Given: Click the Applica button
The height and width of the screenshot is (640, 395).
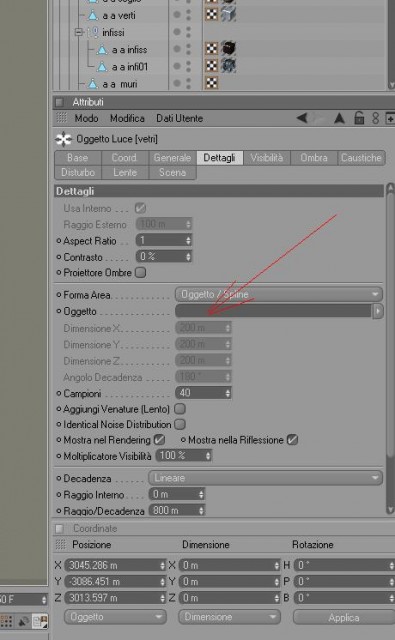Looking at the screenshot, I should (344, 618).
